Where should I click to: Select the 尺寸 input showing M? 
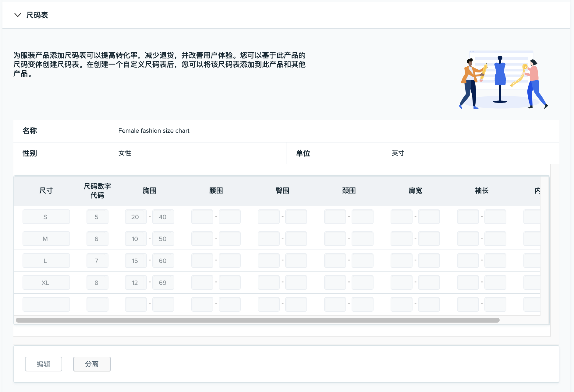(46, 239)
